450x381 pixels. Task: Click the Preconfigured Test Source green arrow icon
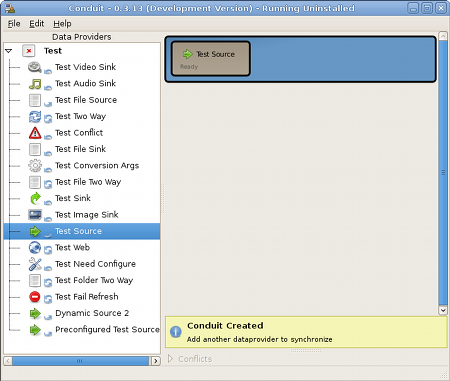35,330
